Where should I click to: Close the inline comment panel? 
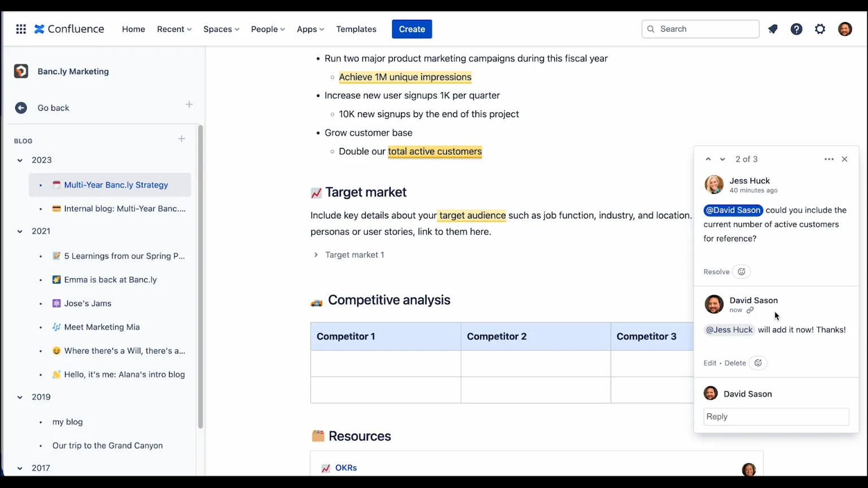844,159
